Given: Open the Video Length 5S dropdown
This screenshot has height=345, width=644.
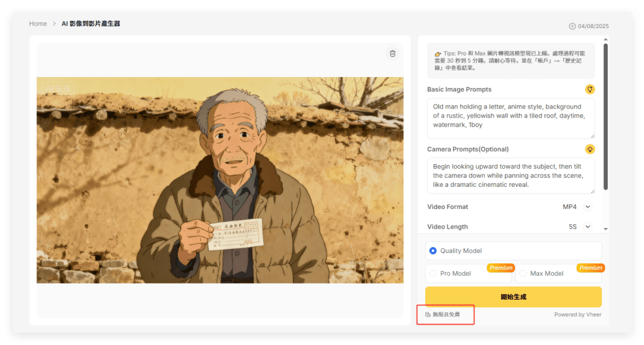Looking at the screenshot, I should tap(587, 227).
